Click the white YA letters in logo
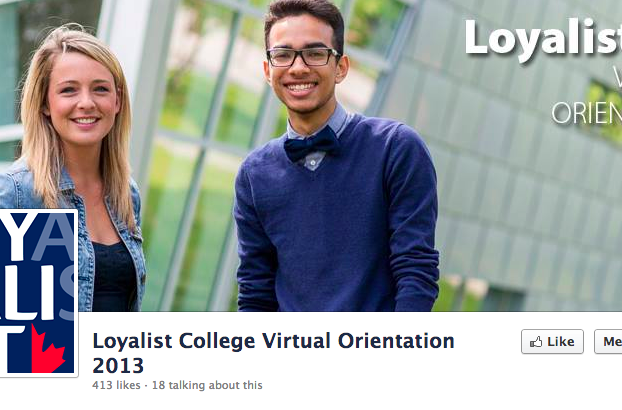Image resolution: width=622 pixels, height=410 pixels. click(x=36, y=236)
